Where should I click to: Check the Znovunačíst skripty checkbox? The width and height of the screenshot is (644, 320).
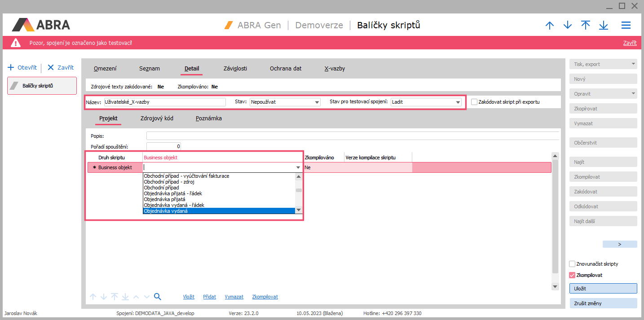tap(572, 264)
